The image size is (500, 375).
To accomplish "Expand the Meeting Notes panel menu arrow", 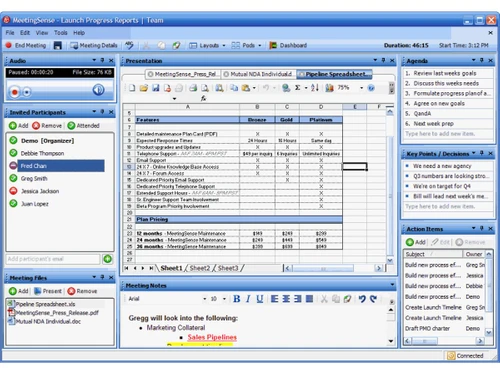I will click(392, 285).
